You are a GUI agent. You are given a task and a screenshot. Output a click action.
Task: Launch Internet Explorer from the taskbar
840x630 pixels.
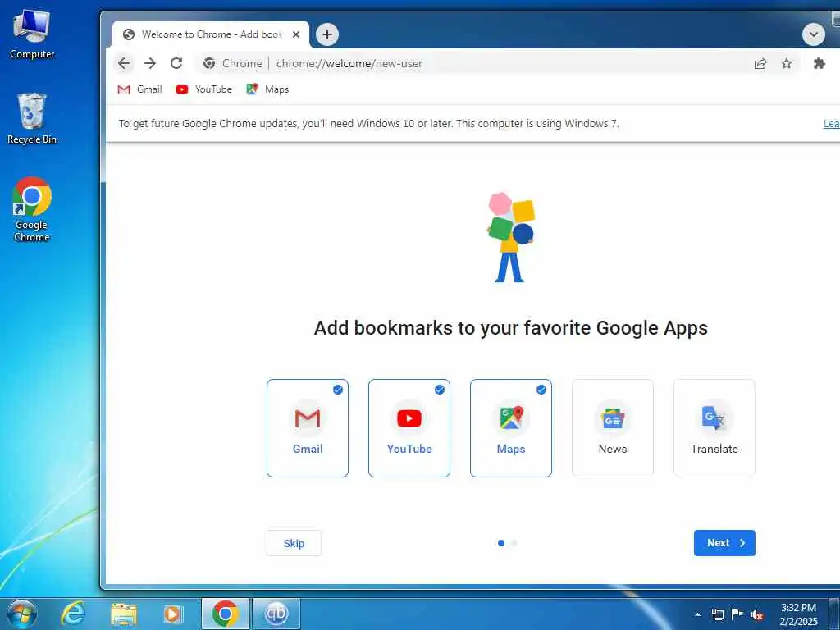click(73, 614)
